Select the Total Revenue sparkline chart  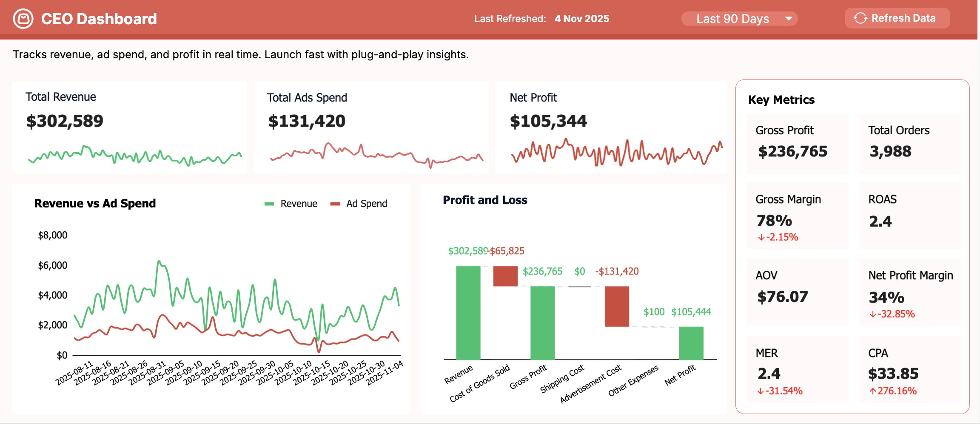click(134, 156)
